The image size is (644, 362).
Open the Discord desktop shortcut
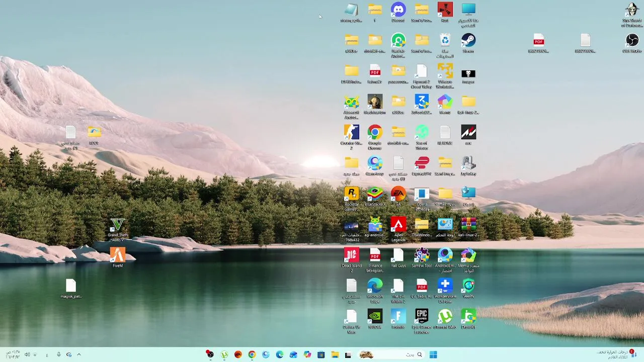point(398,13)
